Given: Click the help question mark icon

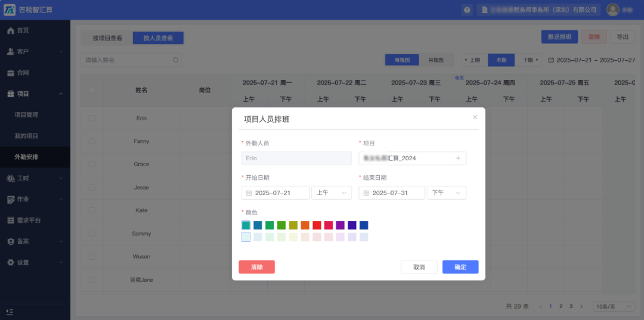Looking at the screenshot, I should pos(466,10).
